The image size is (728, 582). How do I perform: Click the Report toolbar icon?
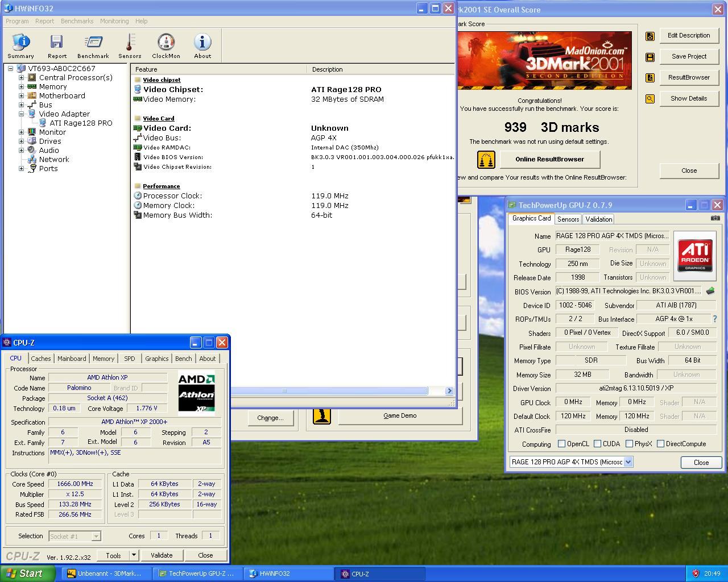coord(57,45)
